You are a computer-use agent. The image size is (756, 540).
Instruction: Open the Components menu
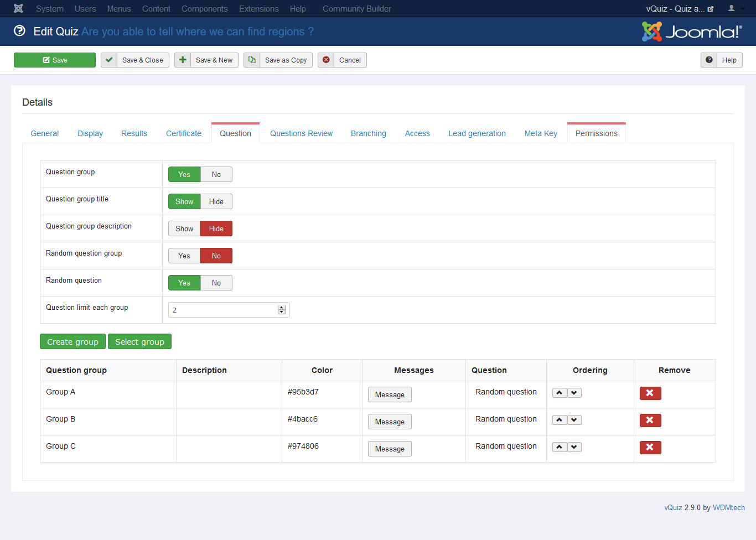(204, 9)
